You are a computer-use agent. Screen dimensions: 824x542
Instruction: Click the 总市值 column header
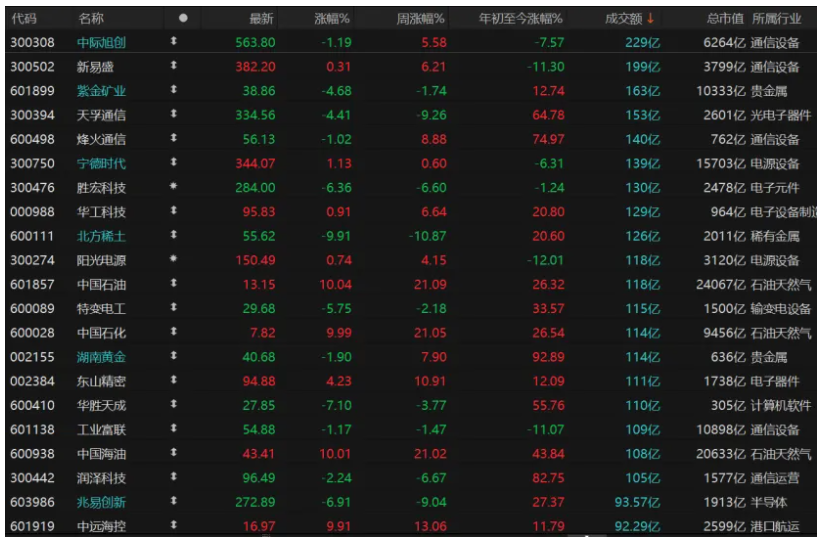pyautogui.click(x=725, y=18)
